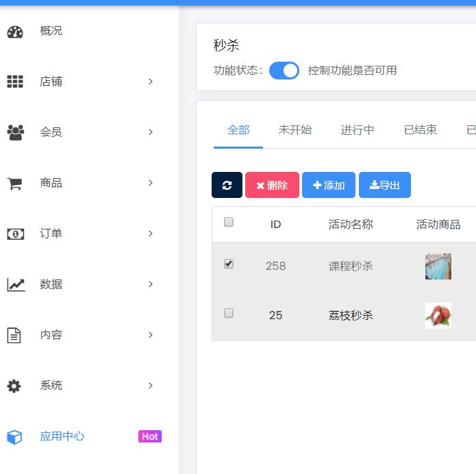Click the 秒杀 page title
Image resolution: width=476 pixels, height=474 pixels.
point(226,45)
